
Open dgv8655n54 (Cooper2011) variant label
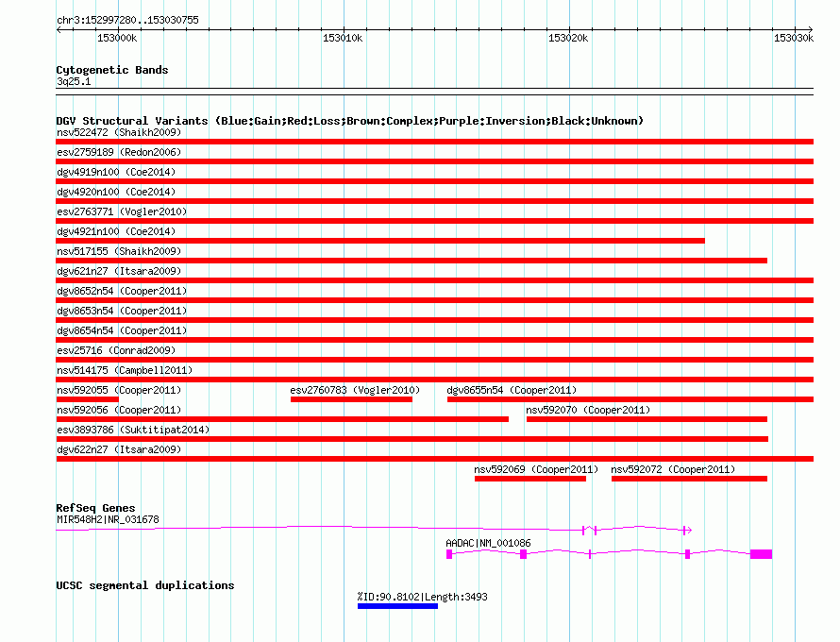coord(512,390)
